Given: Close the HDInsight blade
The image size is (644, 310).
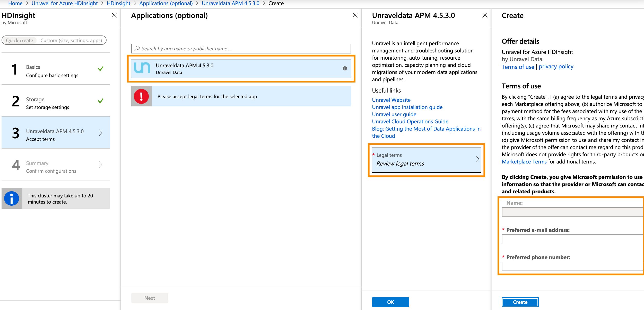Looking at the screenshot, I should (x=114, y=15).
